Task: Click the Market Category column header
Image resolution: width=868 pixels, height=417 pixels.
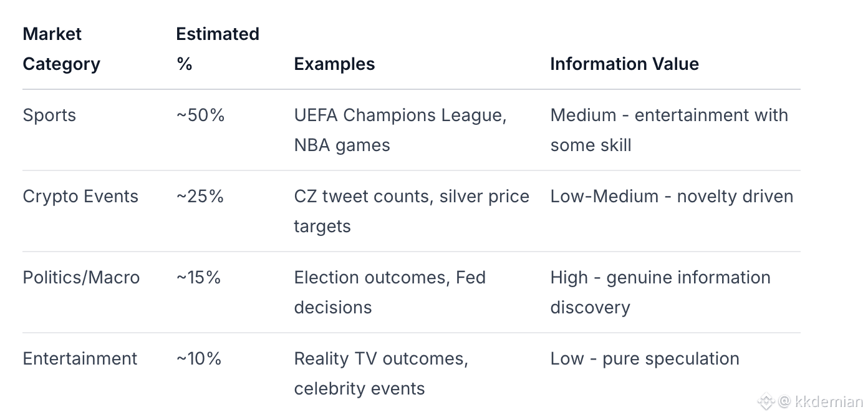Action: (61, 49)
